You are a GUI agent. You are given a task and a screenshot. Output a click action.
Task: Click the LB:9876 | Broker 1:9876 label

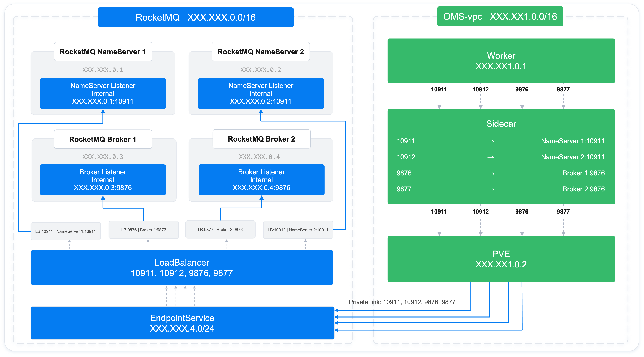(x=144, y=230)
